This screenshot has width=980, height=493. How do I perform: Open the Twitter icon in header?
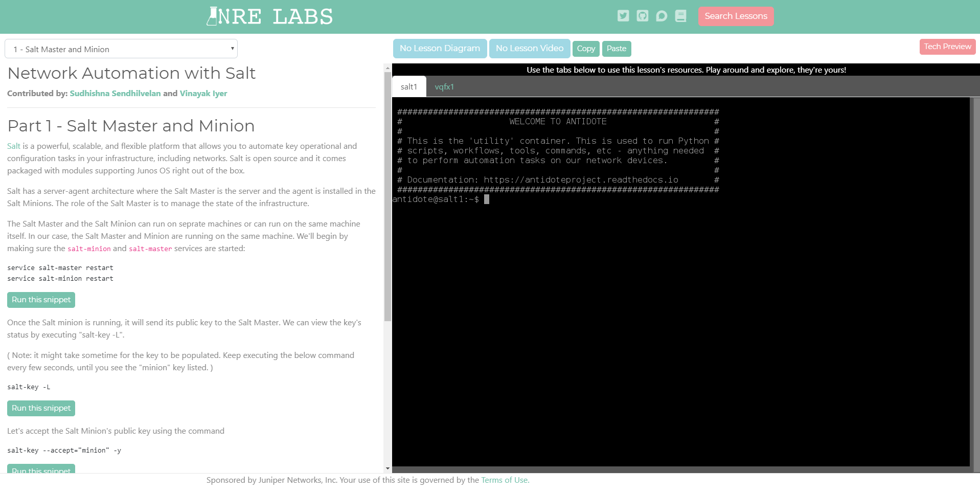(623, 16)
